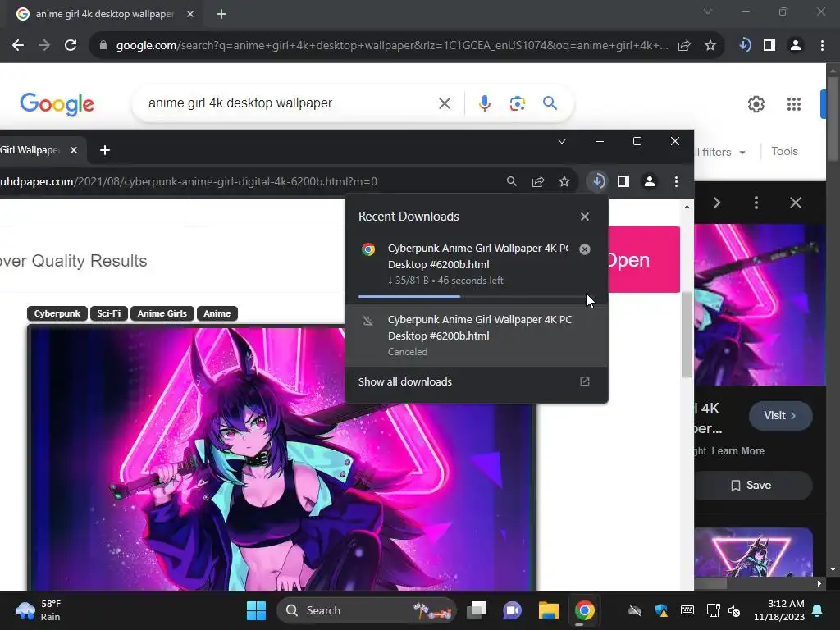The width and height of the screenshot is (840, 630).
Task: Open Windows Start menu
Action: 256,610
